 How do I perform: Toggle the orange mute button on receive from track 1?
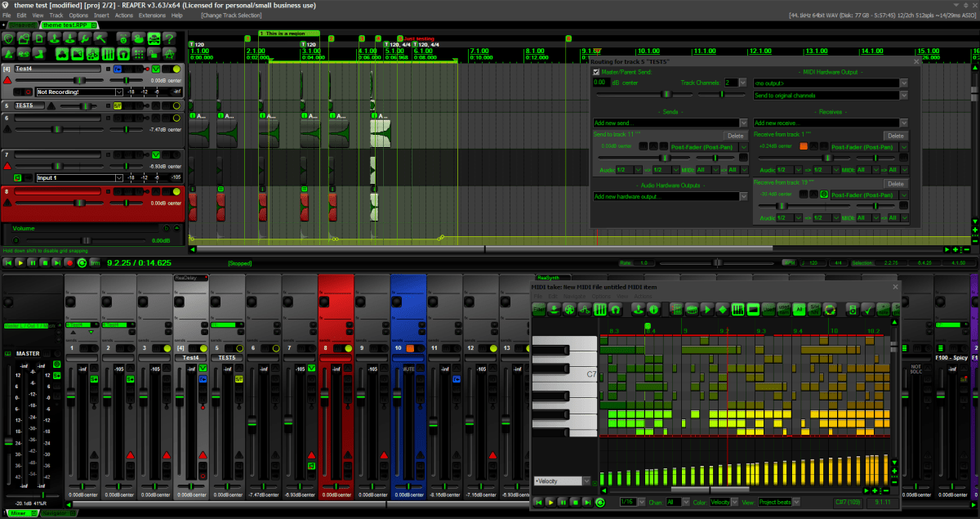(x=803, y=146)
